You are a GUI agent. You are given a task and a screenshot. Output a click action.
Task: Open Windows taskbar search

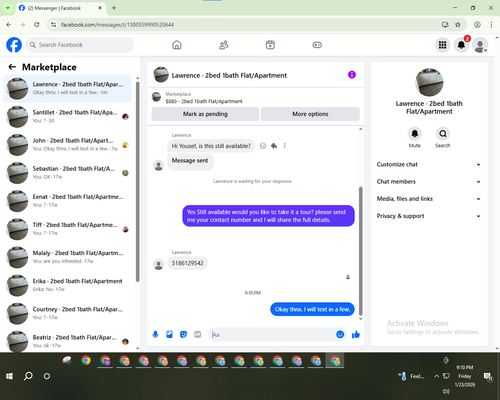[x=28, y=376]
